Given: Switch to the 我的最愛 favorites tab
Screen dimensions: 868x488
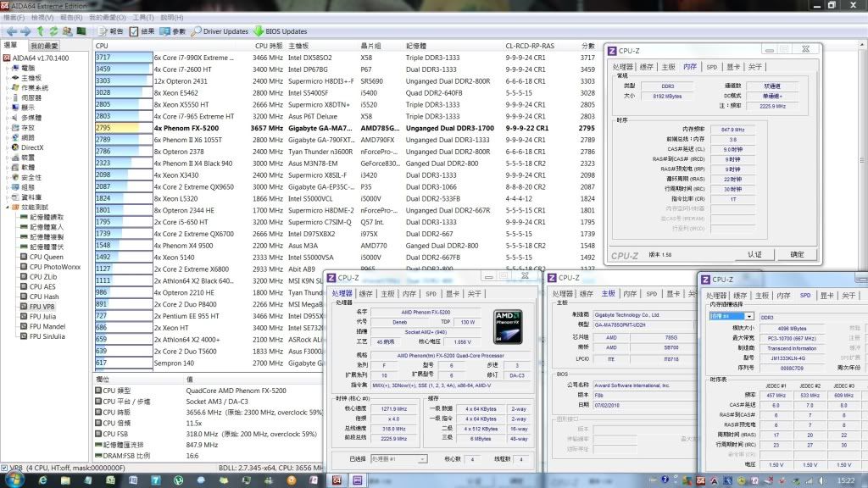Looking at the screenshot, I should (44, 46).
